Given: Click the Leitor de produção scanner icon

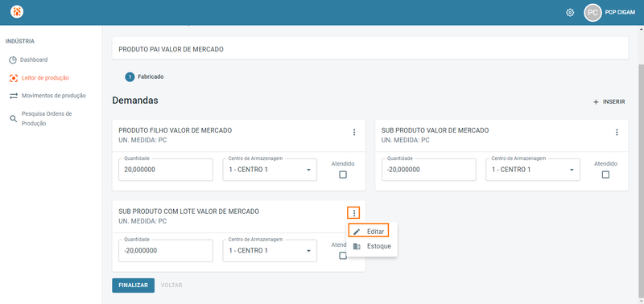Looking at the screenshot, I should (14, 78).
